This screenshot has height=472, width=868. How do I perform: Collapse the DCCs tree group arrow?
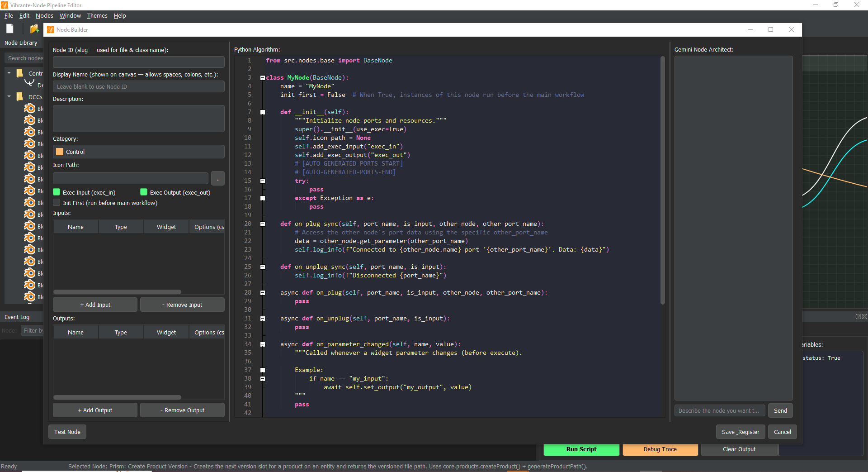click(9, 96)
